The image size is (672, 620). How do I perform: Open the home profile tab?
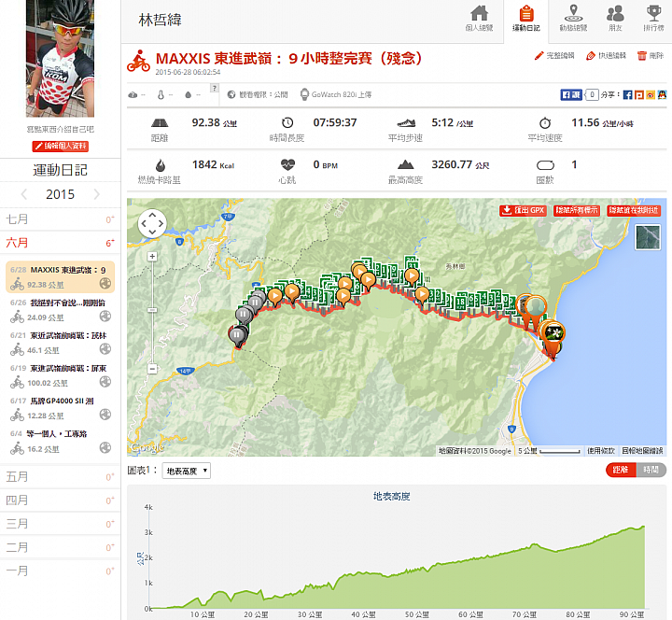click(x=479, y=20)
